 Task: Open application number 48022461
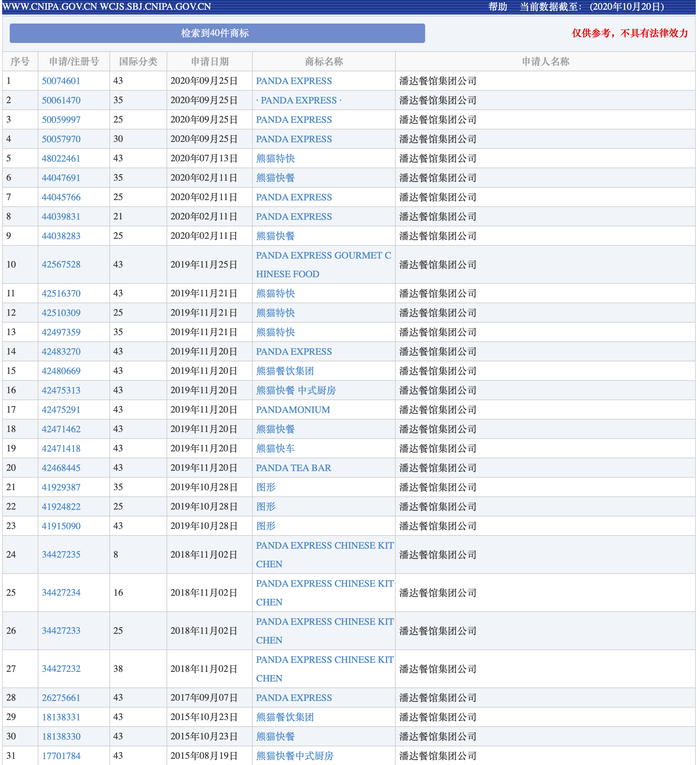(61, 159)
